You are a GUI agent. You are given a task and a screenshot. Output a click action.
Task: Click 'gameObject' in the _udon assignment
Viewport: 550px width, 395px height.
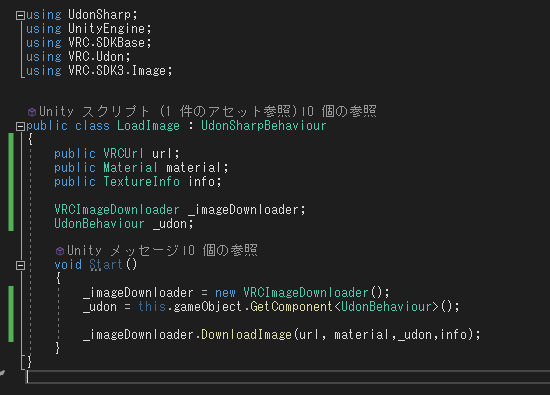pyautogui.click(x=207, y=307)
